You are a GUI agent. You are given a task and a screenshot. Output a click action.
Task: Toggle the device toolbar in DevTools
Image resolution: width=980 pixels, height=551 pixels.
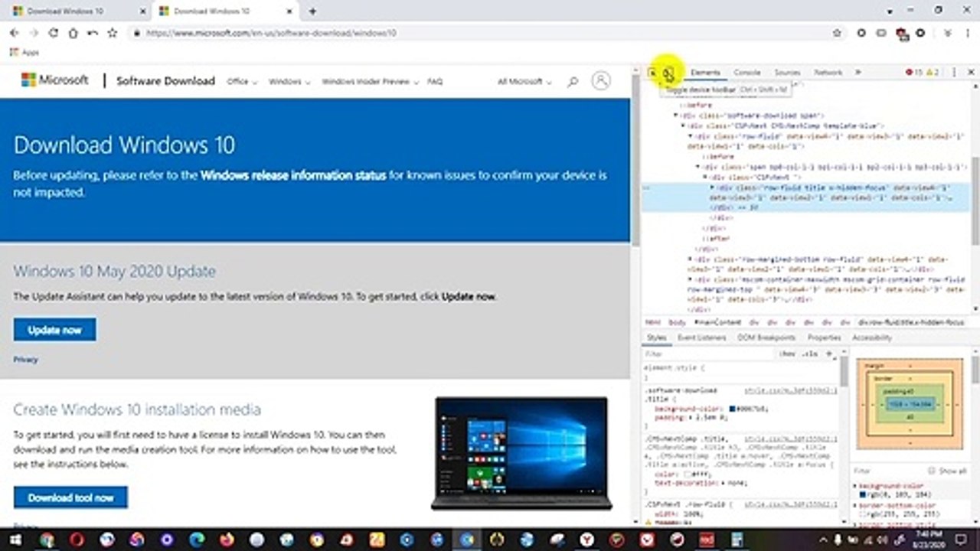click(x=668, y=73)
